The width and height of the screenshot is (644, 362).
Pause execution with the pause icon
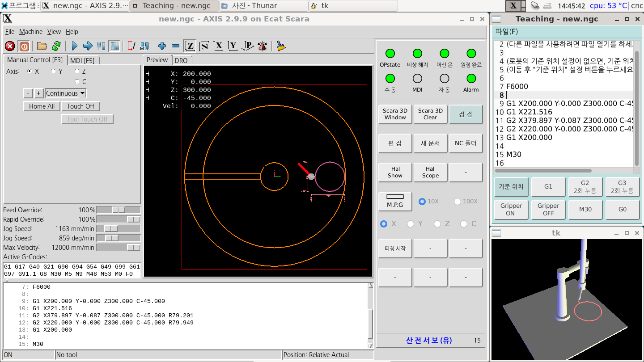tap(101, 46)
